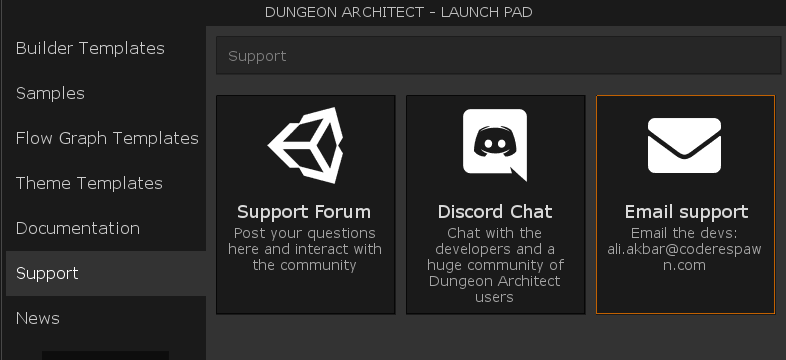Click the Unity logo icon
Screen dimensions: 786x360
coord(305,145)
